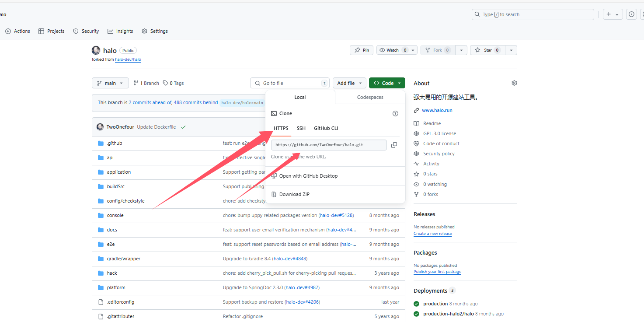Open the production deployment link
Viewport: 644px width, 322px height.
pos(435,304)
